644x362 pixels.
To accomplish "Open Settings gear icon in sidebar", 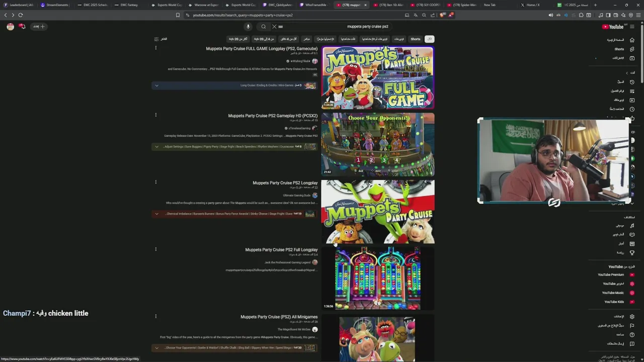I will point(632,317).
